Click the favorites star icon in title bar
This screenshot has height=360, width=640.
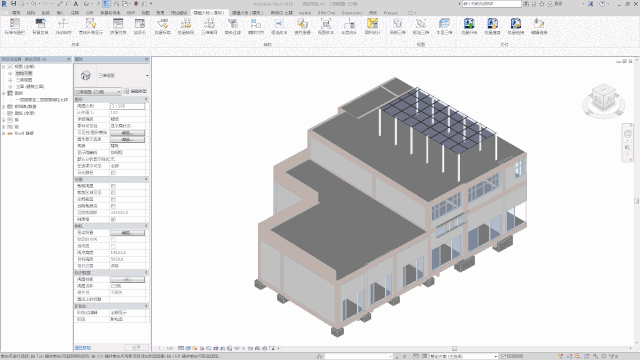point(542,4)
